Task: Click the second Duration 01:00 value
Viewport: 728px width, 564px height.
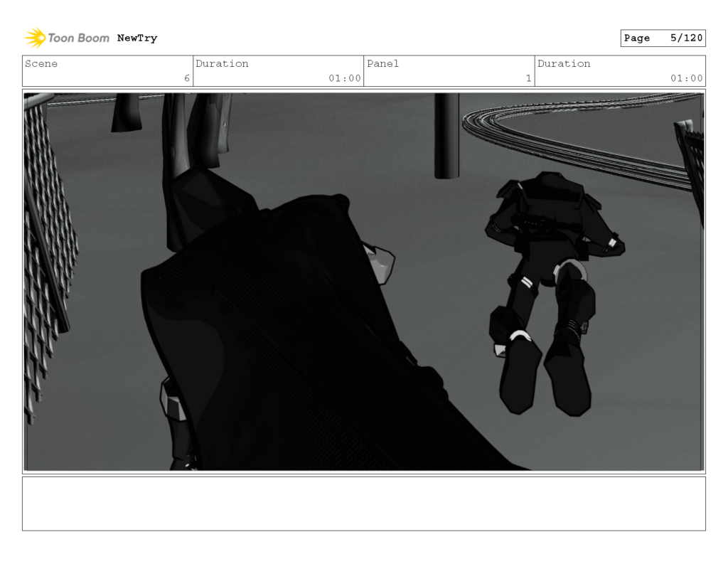Action: point(687,79)
